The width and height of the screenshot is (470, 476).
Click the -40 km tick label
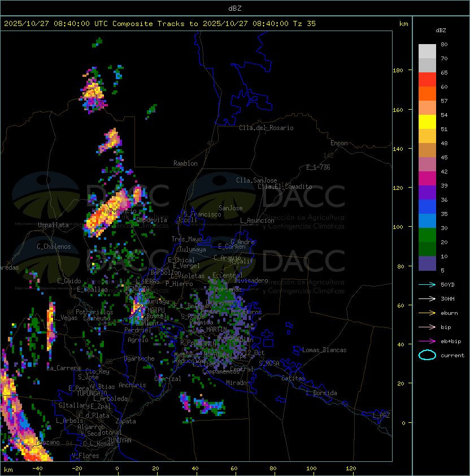click(37, 469)
